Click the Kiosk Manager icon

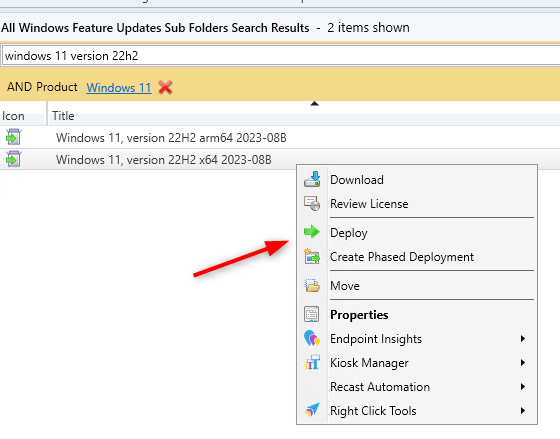click(x=312, y=362)
